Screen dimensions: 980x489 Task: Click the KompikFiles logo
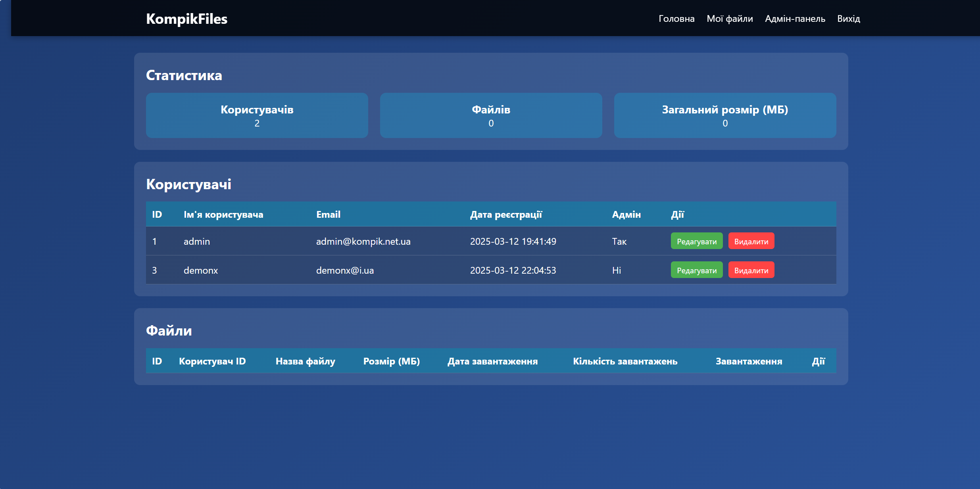pos(186,19)
